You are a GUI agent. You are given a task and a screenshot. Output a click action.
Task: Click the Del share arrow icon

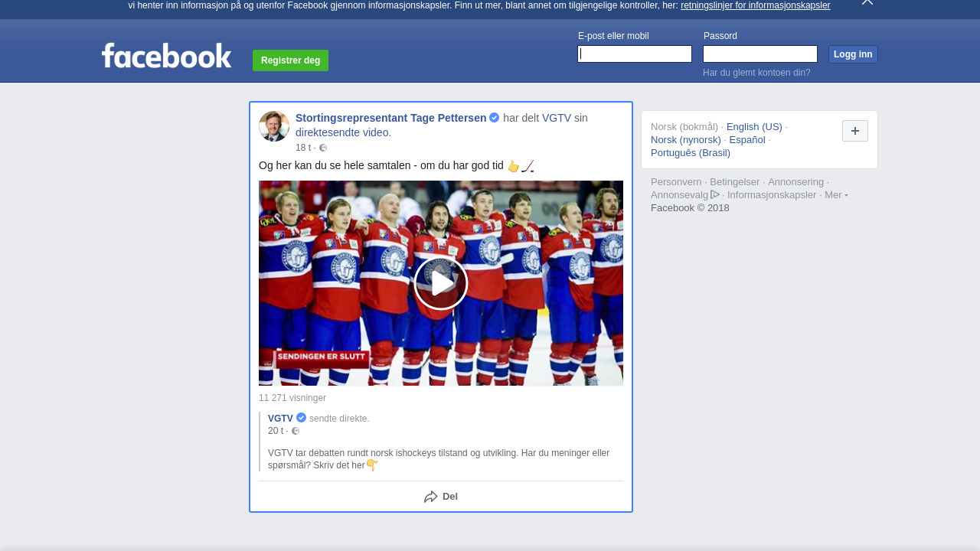click(x=431, y=497)
